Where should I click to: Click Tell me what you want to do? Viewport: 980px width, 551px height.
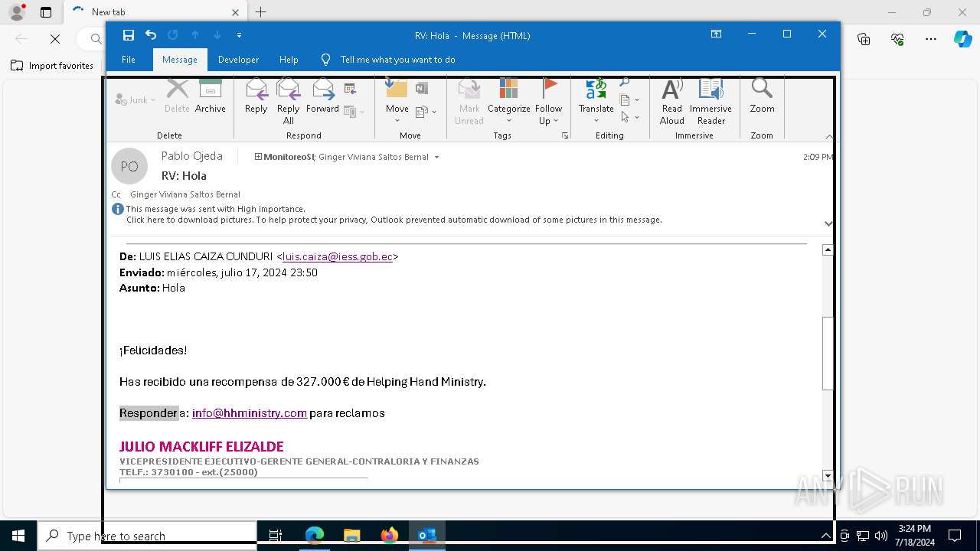pyautogui.click(x=397, y=60)
